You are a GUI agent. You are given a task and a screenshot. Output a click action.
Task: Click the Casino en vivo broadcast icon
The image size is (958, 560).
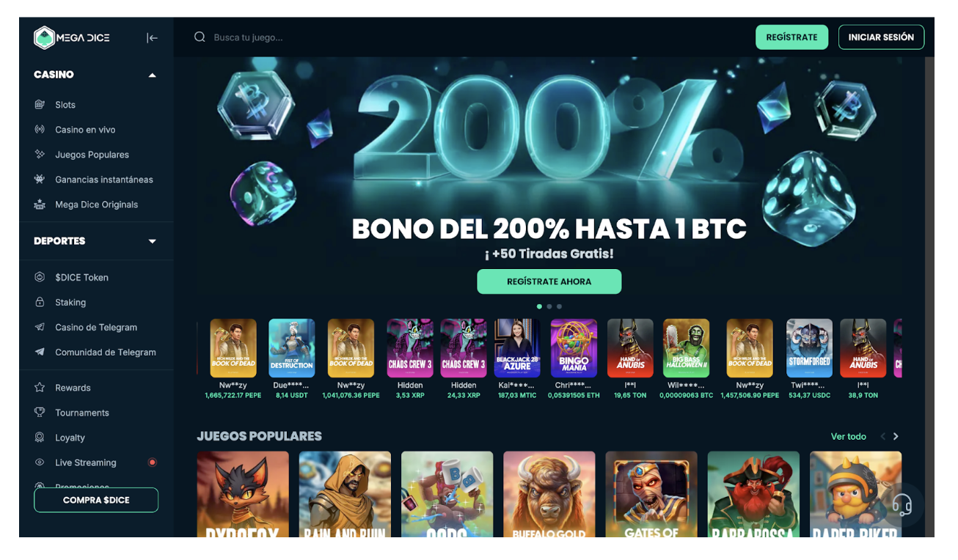[40, 130]
